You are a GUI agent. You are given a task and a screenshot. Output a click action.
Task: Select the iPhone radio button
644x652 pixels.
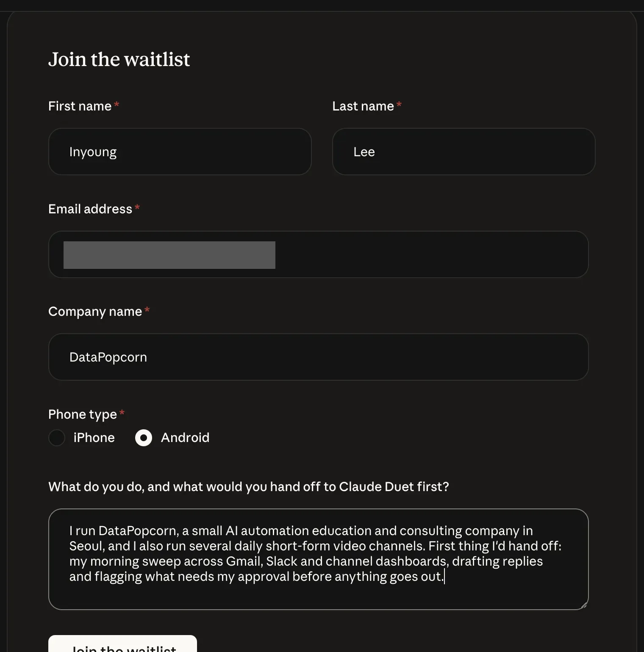57,438
